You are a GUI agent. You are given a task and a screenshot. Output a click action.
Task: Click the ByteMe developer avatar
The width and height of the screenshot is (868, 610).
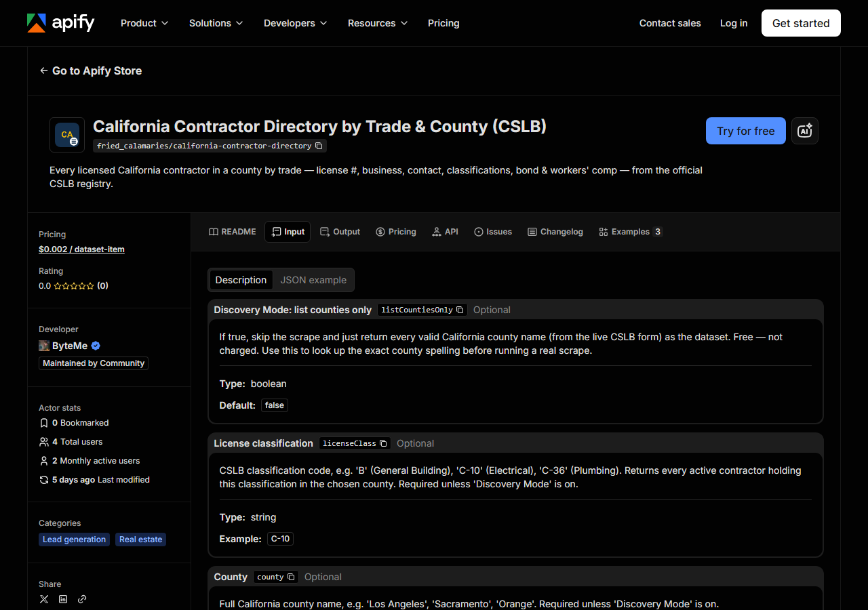tap(44, 346)
